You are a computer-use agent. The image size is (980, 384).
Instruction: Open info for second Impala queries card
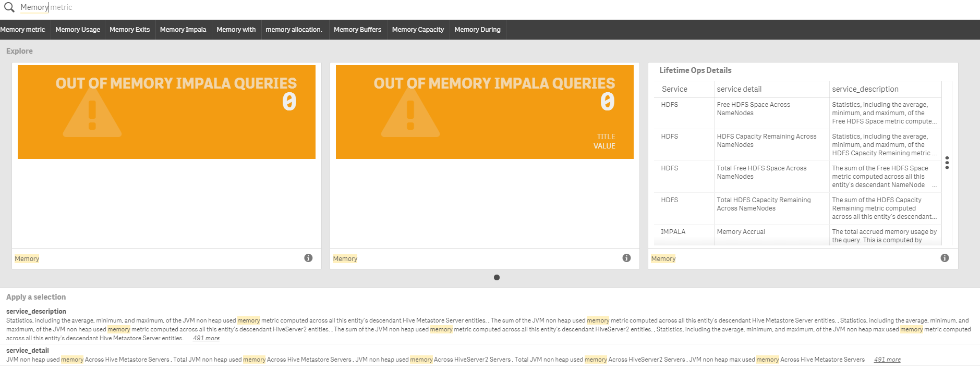coord(626,258)
